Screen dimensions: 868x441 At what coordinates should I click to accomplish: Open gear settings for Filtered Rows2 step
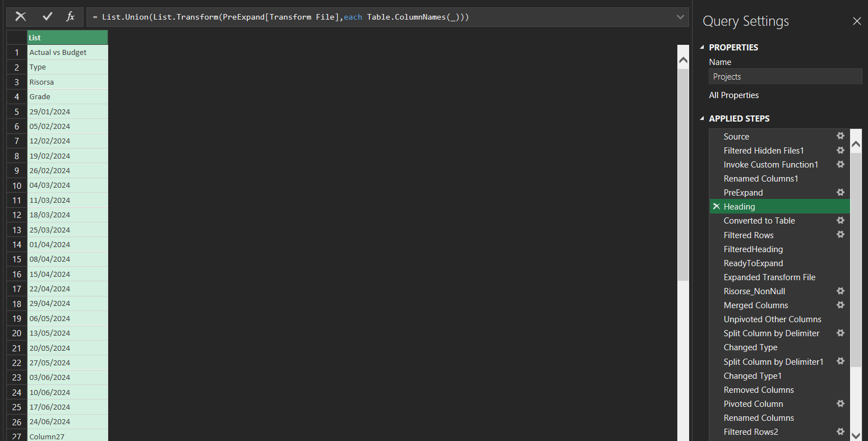[x=841, y=431]
